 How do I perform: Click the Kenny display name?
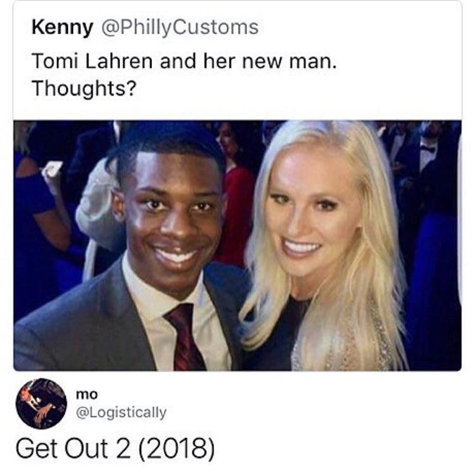pyautogui.click(x=62, y=27)
